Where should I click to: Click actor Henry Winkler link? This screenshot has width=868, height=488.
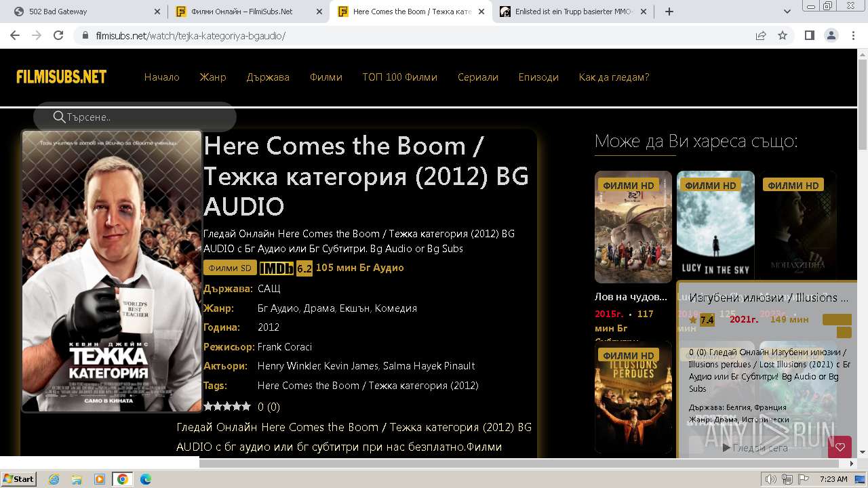click(x=288, y=366)
